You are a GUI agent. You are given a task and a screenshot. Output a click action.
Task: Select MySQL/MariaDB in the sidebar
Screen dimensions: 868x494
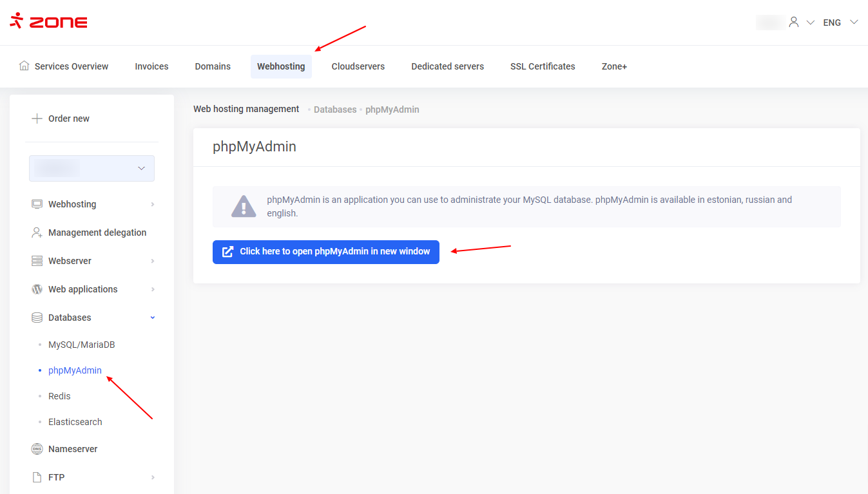tap(81, 345)
